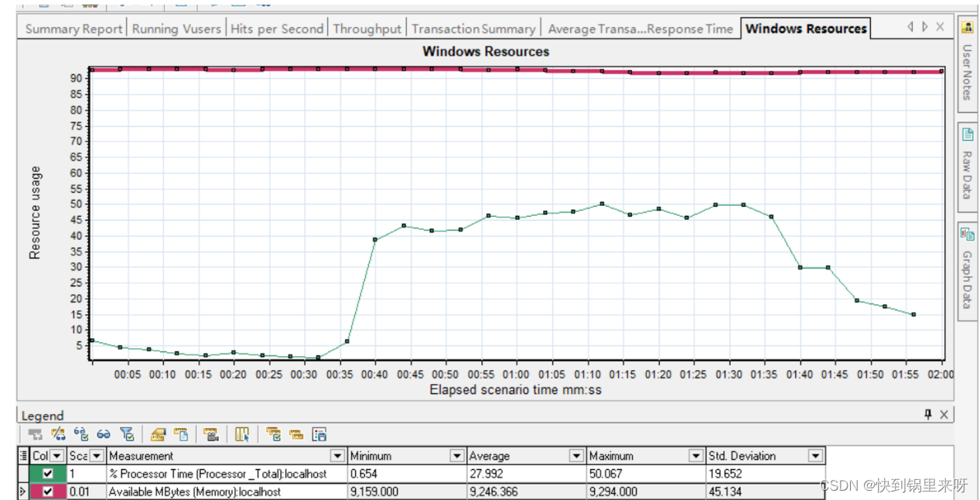Image resolution: width=980 pixels, height=500 pixels.
Task: Pin the Legend panel
Action: [928, 415]
